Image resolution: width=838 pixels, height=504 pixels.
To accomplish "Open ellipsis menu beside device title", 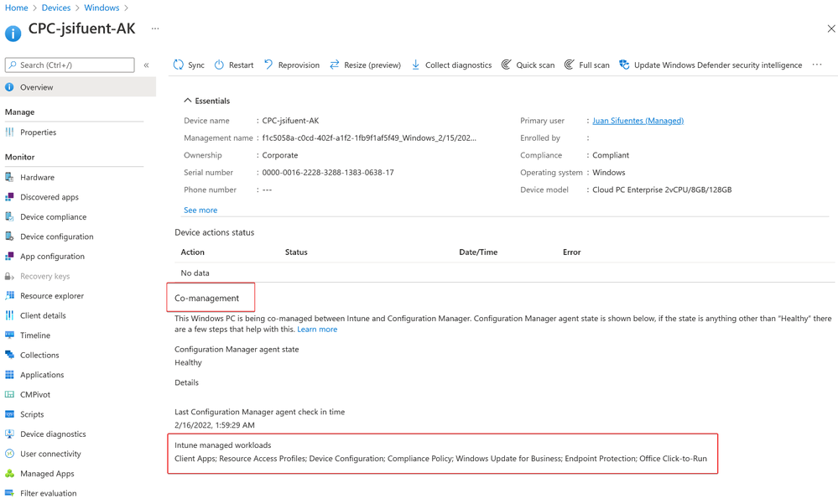I will point(155,29).
